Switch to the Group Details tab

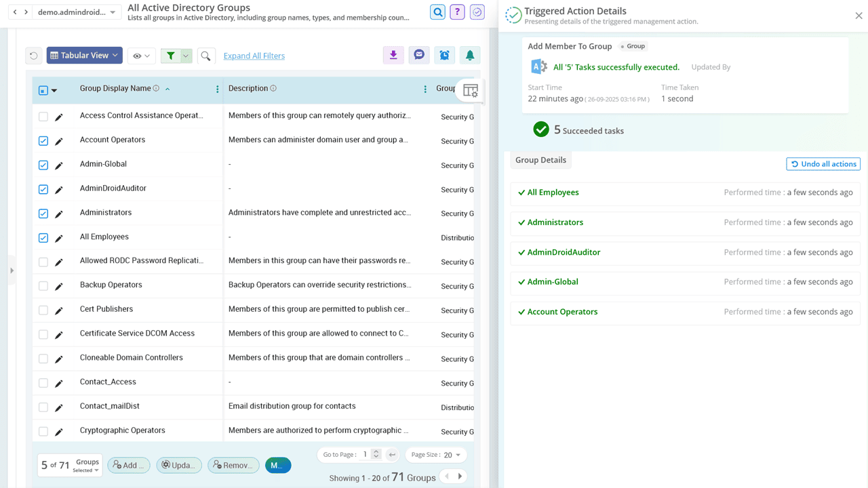(540, 159)
